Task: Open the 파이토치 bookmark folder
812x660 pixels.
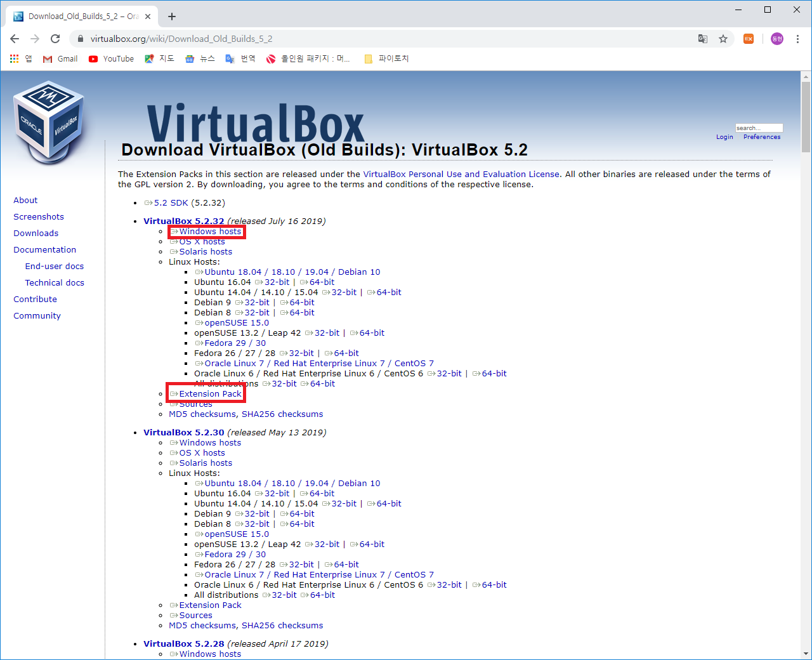Action: coord(386,58)
